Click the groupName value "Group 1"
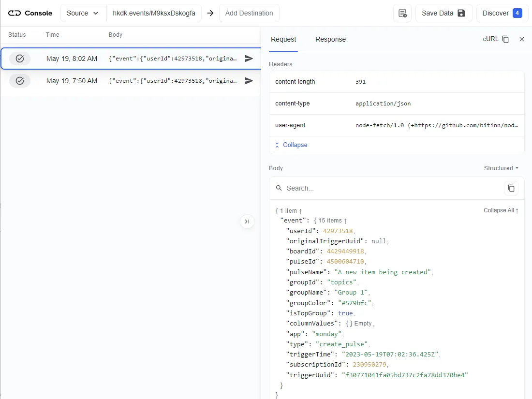Viewport: 532px width, 399px height. [351, 293]
